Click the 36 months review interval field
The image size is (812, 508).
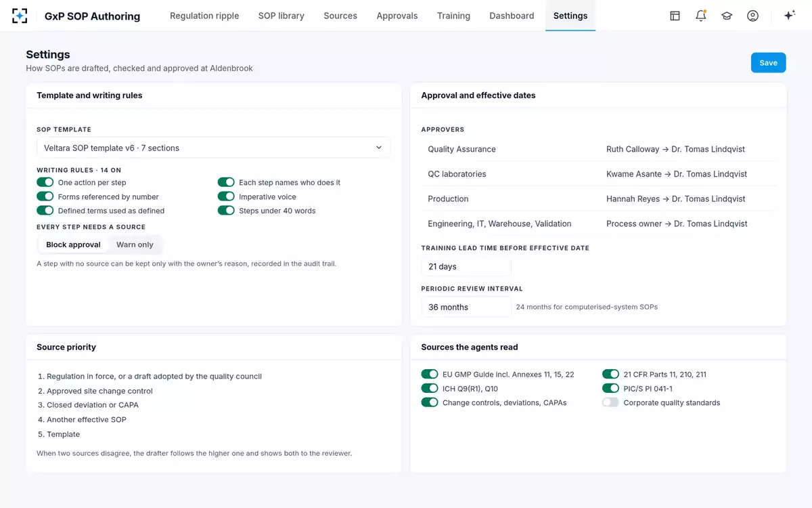466,307
